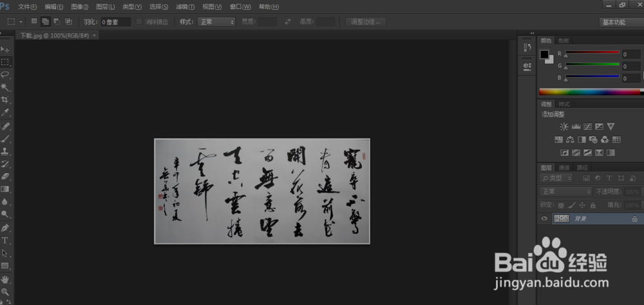Add a Brightness/Contrast adjustment
Image resolution: width=644 pixels, height=305 pixels.
pyautogui.click(x=564, y=127)
